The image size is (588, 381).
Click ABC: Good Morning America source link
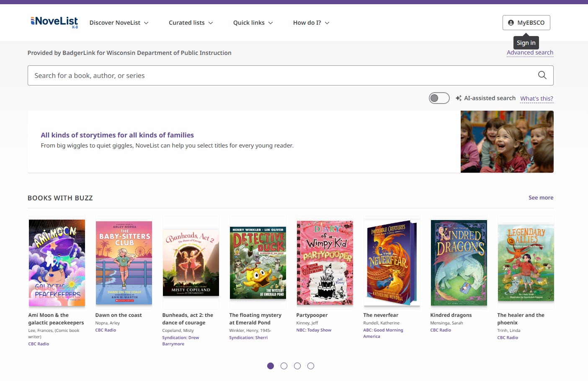coord(383,333)
